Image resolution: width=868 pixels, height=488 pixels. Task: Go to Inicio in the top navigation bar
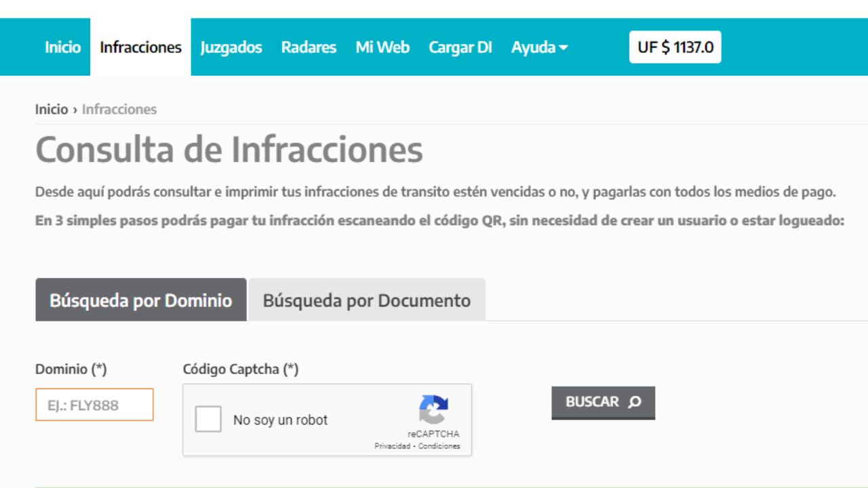[x=62, y=47]
